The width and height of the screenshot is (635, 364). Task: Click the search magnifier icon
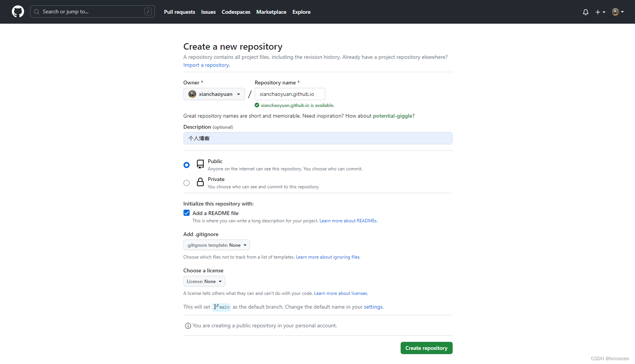[37, 12]
